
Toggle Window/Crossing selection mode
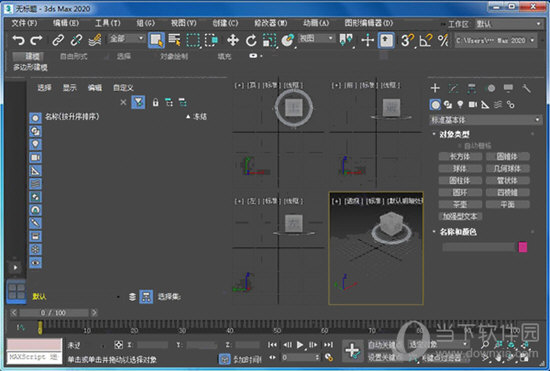211,40
